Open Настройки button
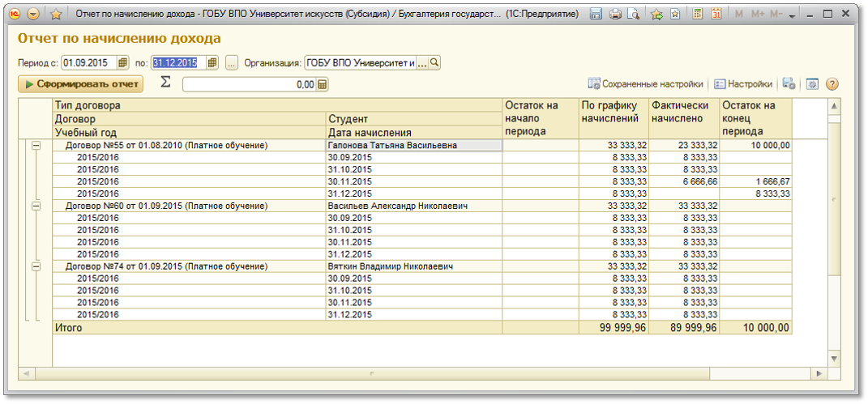The image size is (868, 404). click(743, 84)
